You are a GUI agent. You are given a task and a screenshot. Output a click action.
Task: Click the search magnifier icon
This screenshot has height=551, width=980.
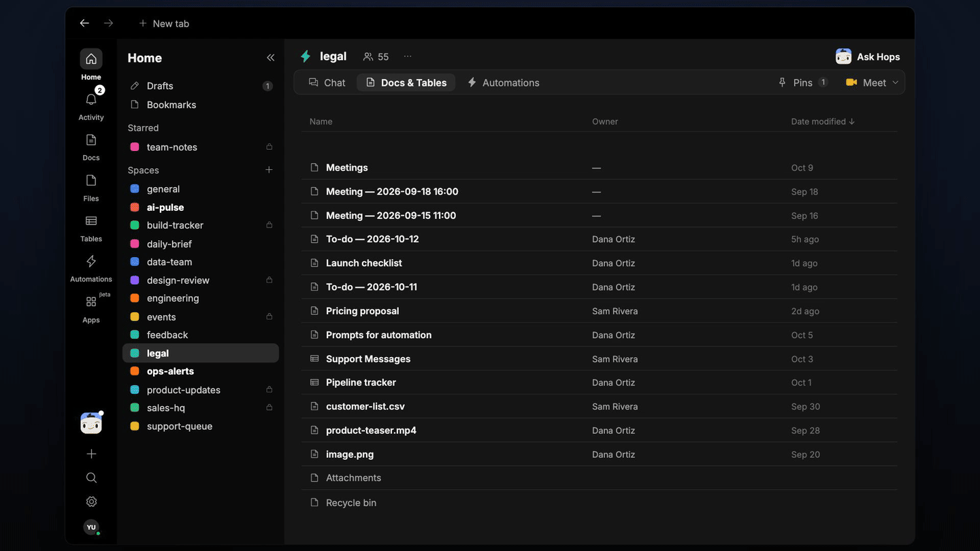click(91, 478)
